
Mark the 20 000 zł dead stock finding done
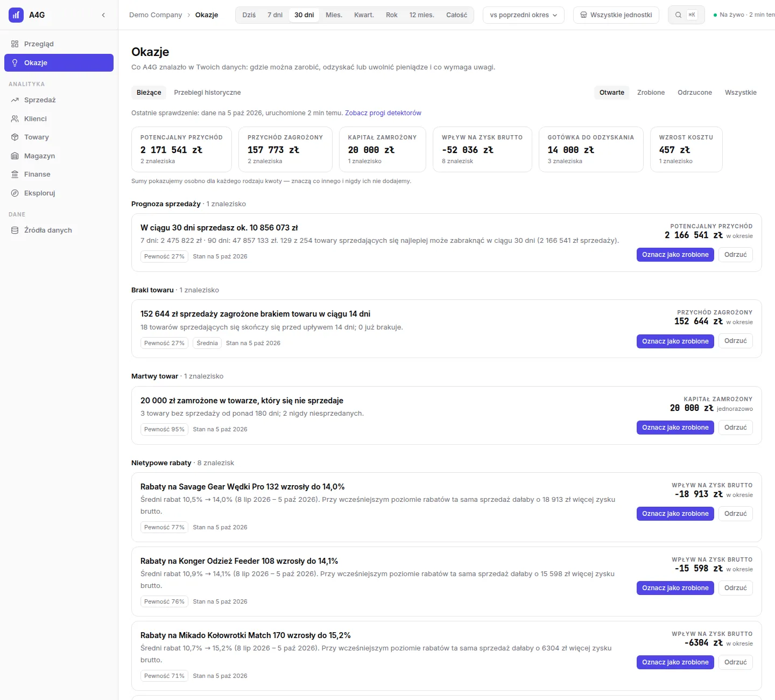[x=675, y=428]
